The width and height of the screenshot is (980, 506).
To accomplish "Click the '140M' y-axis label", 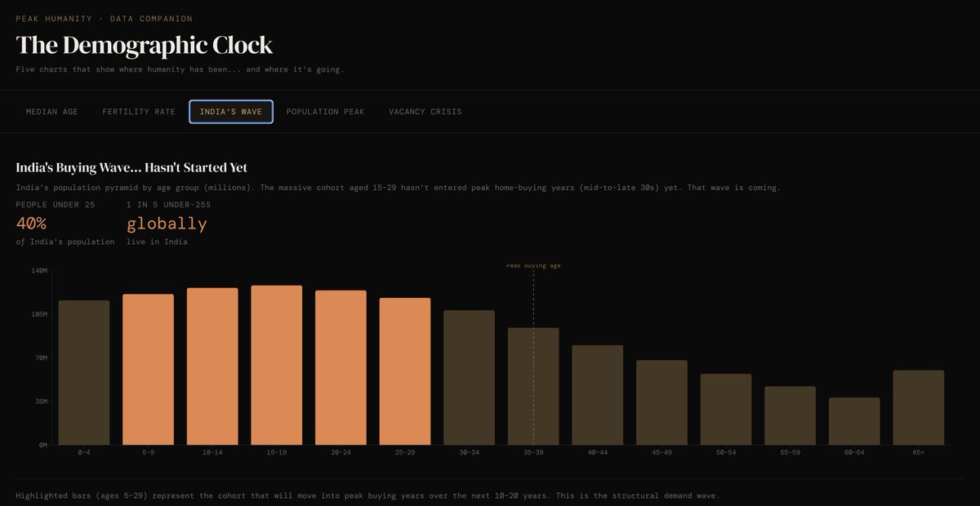I will coord(39,270).
